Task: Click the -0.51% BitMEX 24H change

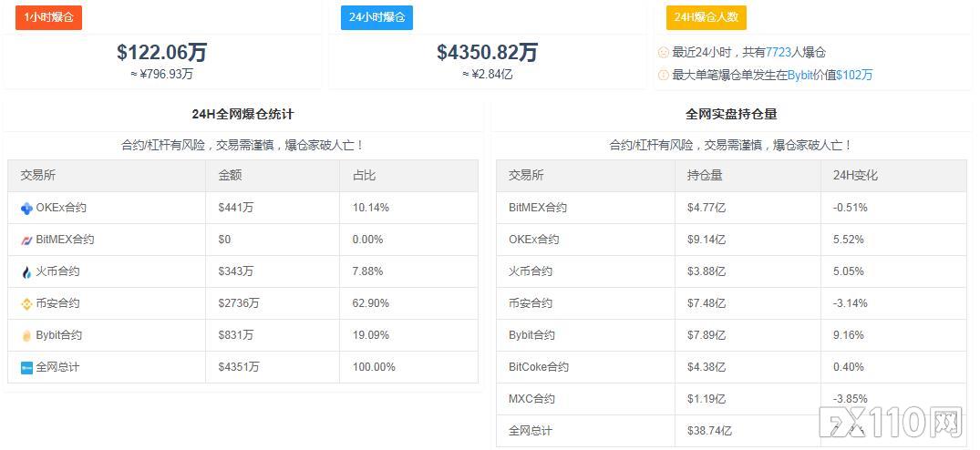Action: [850, 208]
